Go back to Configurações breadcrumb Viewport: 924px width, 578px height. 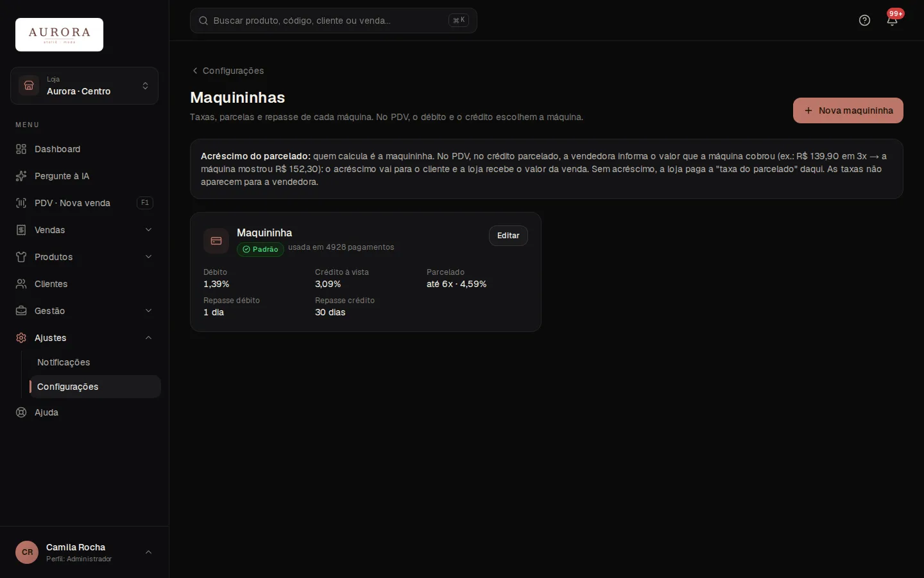point(228,71)
